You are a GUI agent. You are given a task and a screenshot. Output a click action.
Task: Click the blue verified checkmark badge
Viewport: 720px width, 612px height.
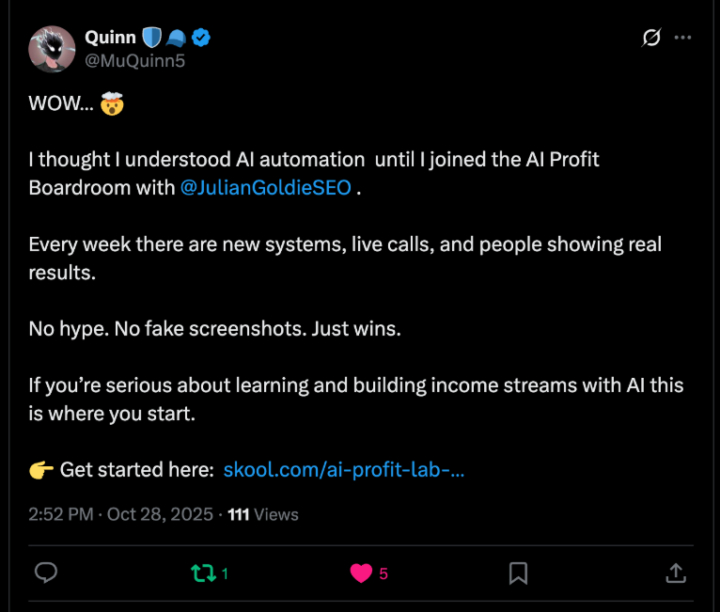point(201,38)
